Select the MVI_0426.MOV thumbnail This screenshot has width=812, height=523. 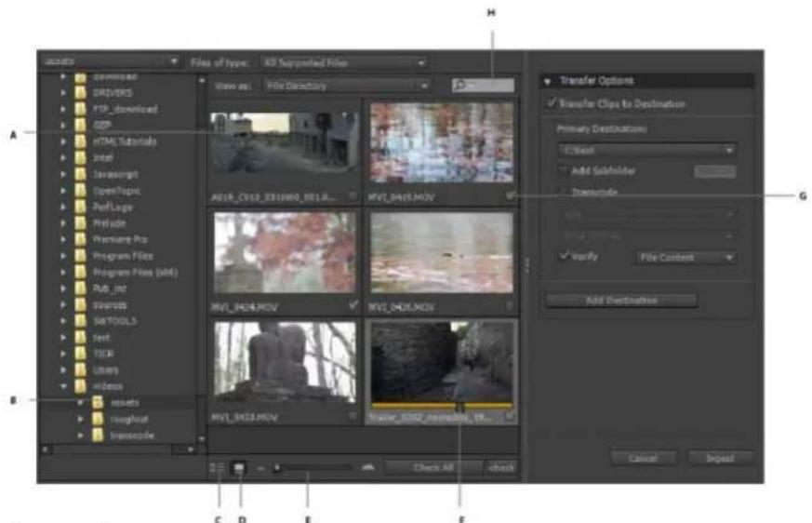442,252
